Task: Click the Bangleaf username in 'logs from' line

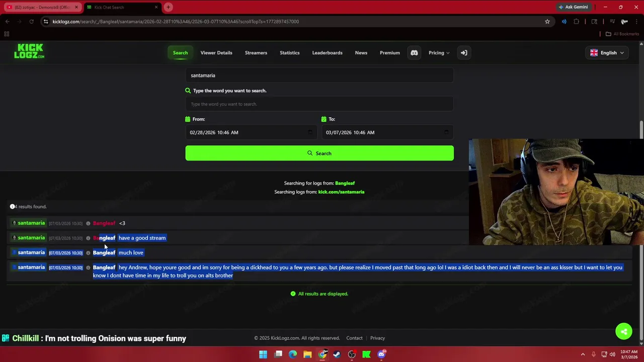Action: pyautogui.click(x=345, y=184)
